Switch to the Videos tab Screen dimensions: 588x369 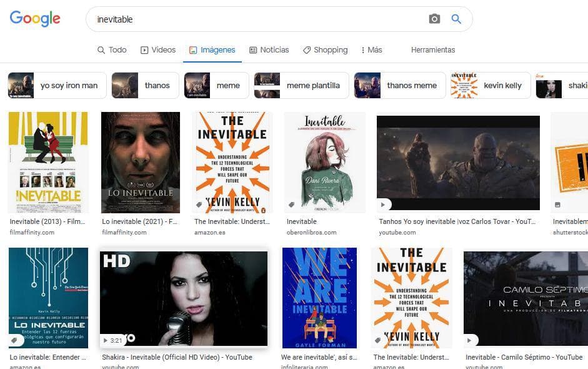158,50
